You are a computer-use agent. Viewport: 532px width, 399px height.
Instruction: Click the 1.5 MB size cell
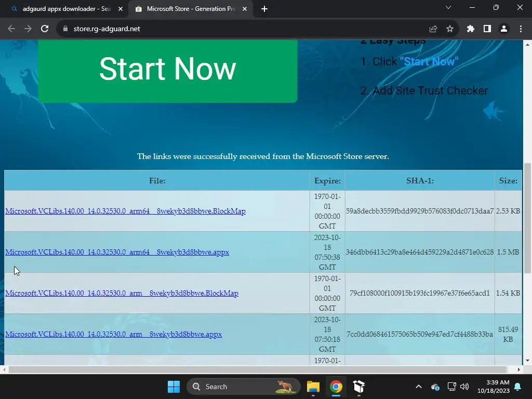[x=508, y=252]
